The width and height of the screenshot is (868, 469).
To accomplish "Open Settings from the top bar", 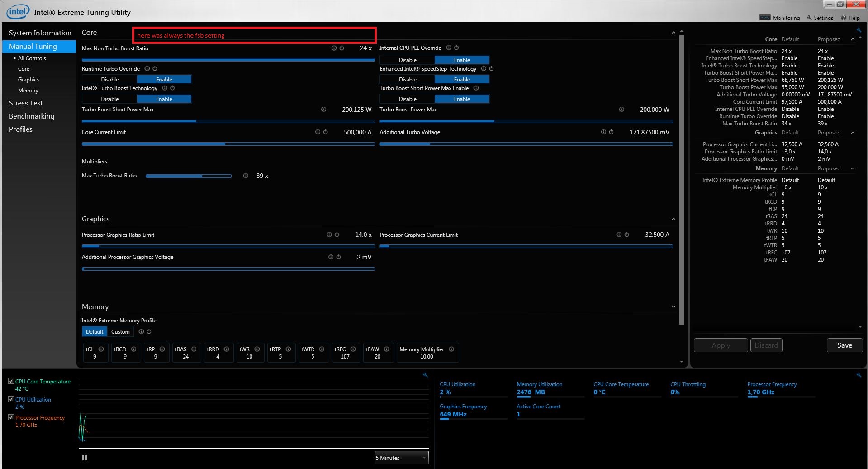I will tap(820, 18).
